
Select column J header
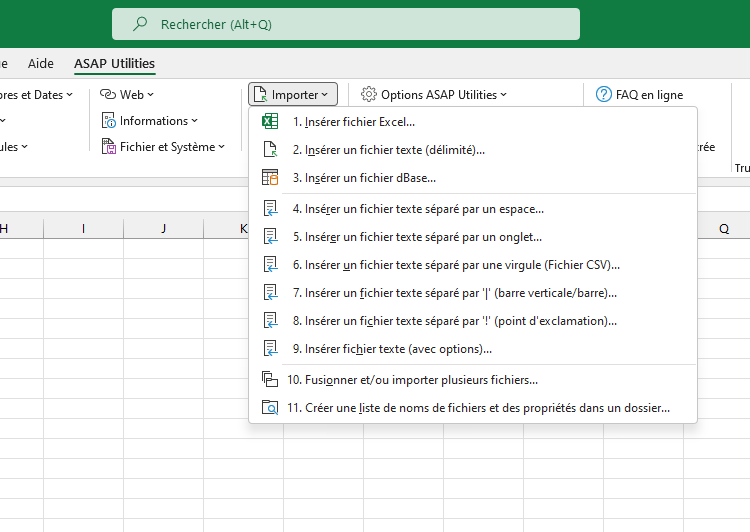(164, 229)
